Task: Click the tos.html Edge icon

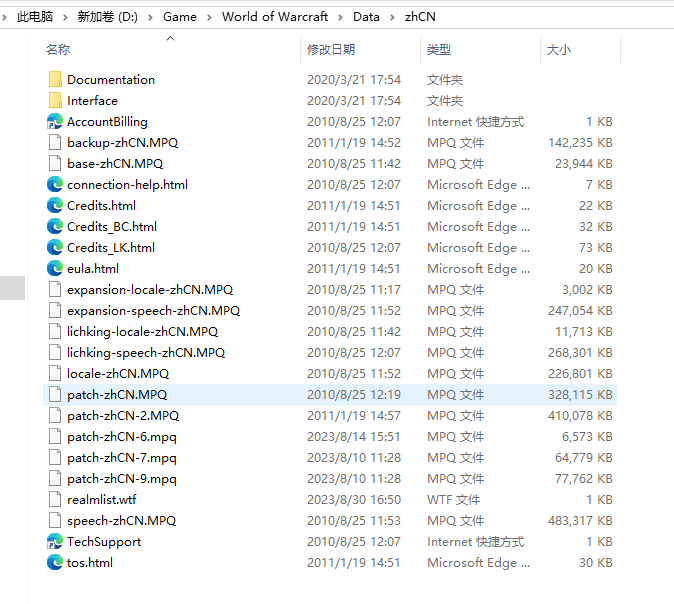Action: [x=55, y=563]
